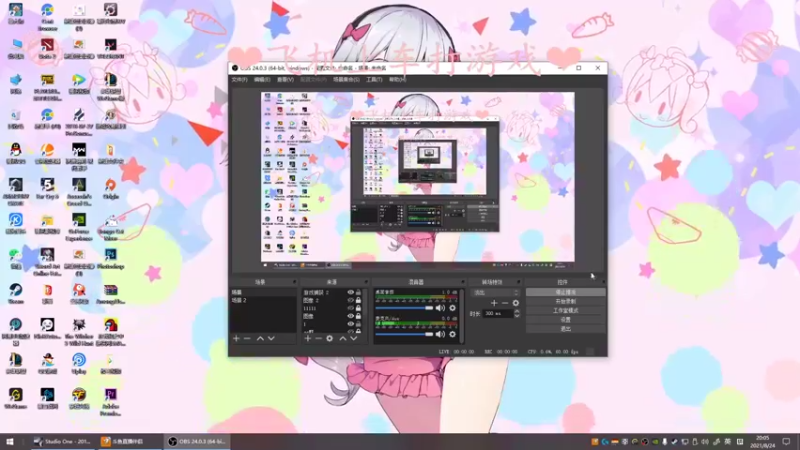This screenshot has width=800, height=450.
Task: Mute desktop audio (桌面音频) speaker icon
Action: 440,308
